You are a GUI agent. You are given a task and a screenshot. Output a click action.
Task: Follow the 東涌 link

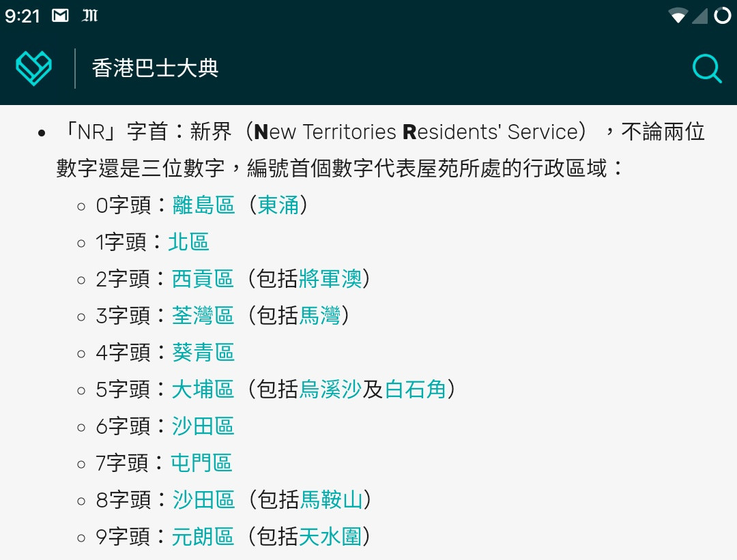pyautogui.click(x=278, y=205)
